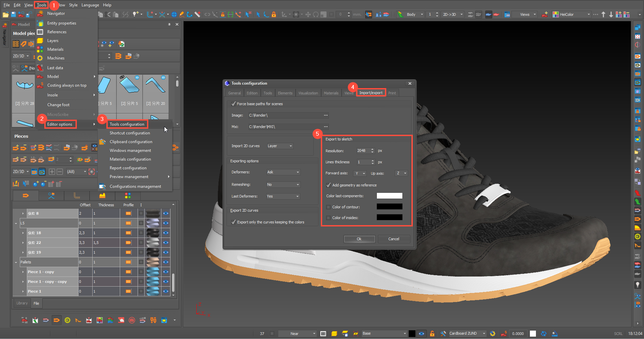
Task: Click the blue crosshair target icon
Action: [x=174, y=14]
